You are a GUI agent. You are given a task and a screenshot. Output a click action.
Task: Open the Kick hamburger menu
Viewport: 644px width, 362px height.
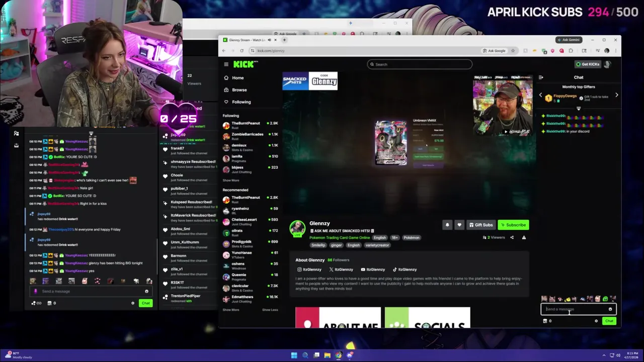click(226, 64)
